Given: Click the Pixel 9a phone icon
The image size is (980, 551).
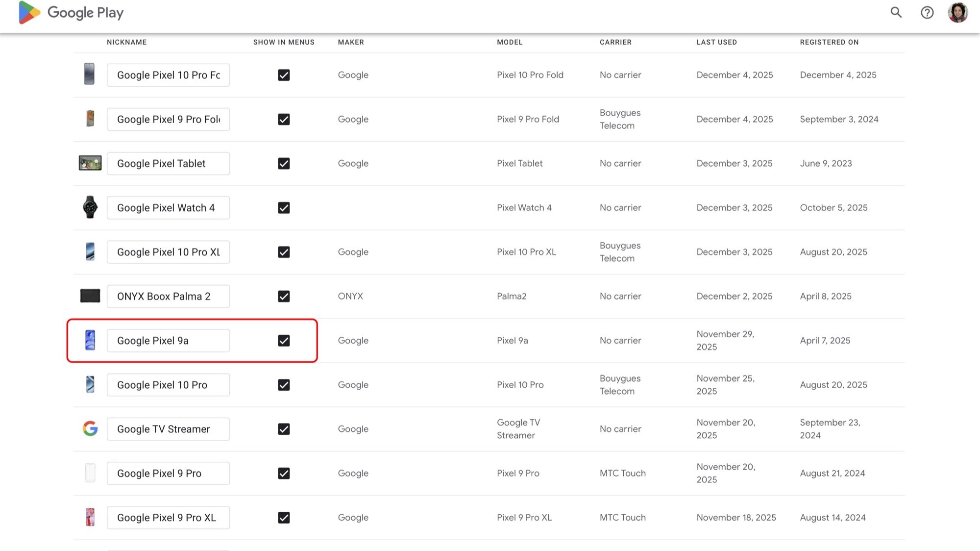Looking at the screenshot, I should 90,340.
